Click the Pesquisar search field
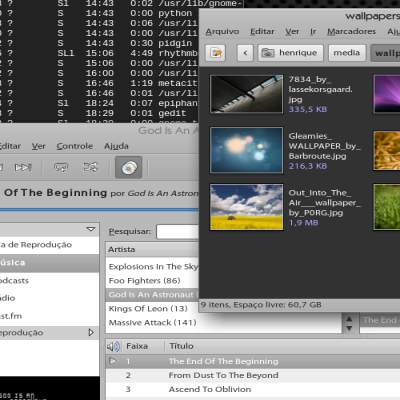 [x=178, y=232]
